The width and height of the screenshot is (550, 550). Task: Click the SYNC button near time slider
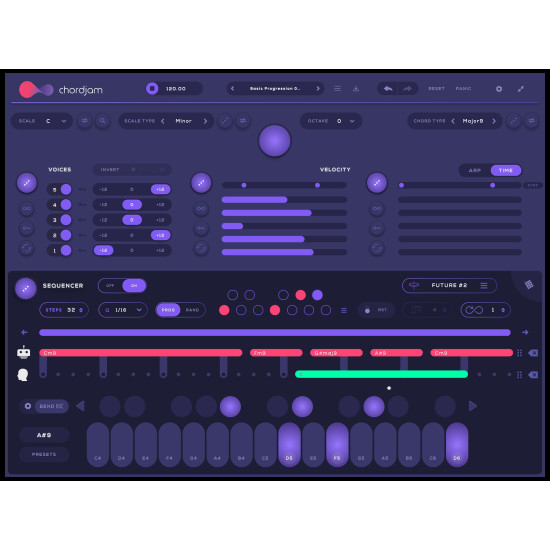pos(532,185)
